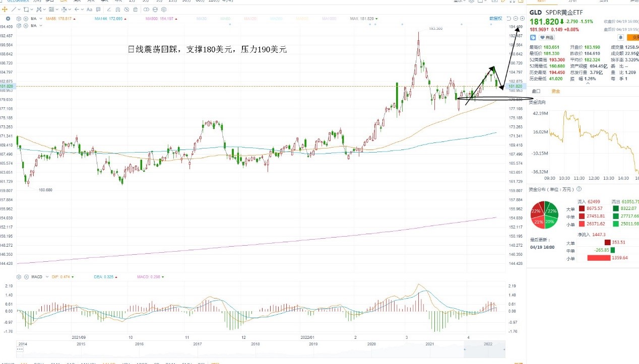Select the trend line drawing tool
This screenshot has height=364, width=639.
pos(14,10)
